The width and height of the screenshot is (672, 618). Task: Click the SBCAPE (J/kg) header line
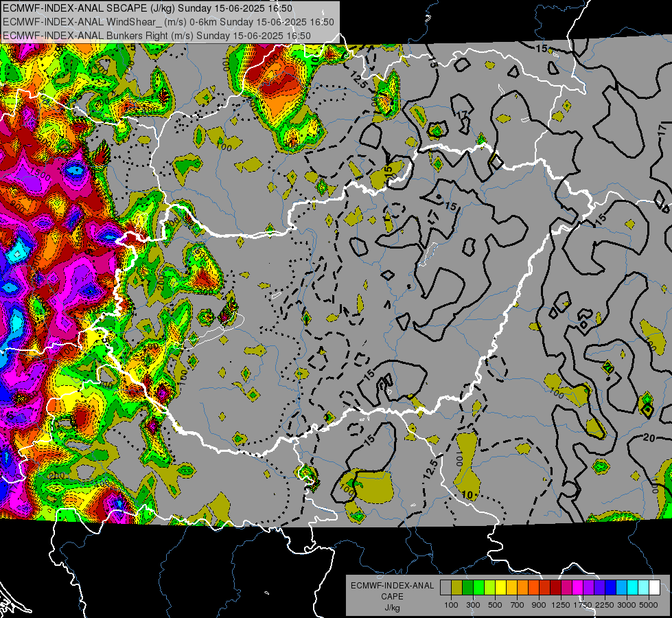tap(148, 8)
